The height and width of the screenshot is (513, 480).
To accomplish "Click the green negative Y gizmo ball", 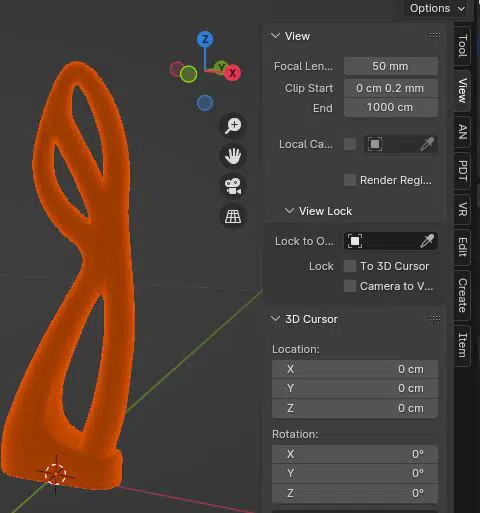I will tap(188, 74).
